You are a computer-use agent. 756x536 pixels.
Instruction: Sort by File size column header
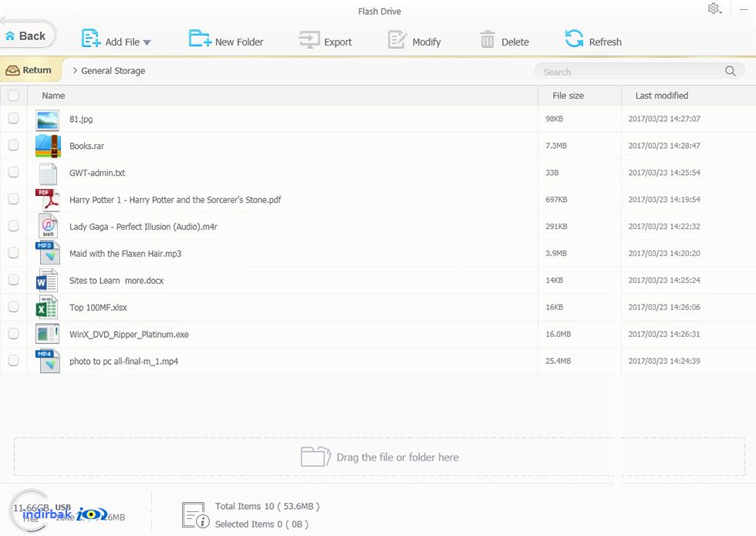(x=568, y=96)
